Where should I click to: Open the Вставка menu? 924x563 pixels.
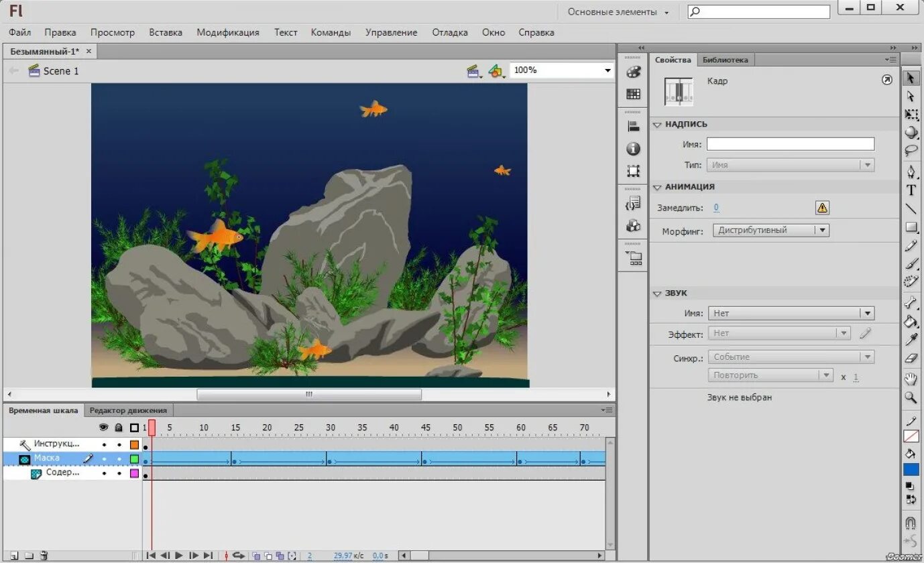click(x=166, y=32)
